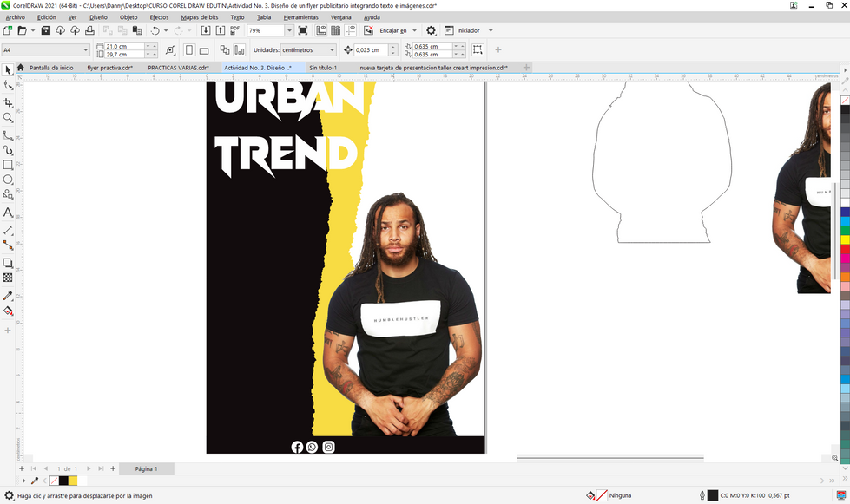Image resolution: width=850 pixels, height=504 pixels.
Task: Pick the Artistic Media tool
Action: click(8, 150)
